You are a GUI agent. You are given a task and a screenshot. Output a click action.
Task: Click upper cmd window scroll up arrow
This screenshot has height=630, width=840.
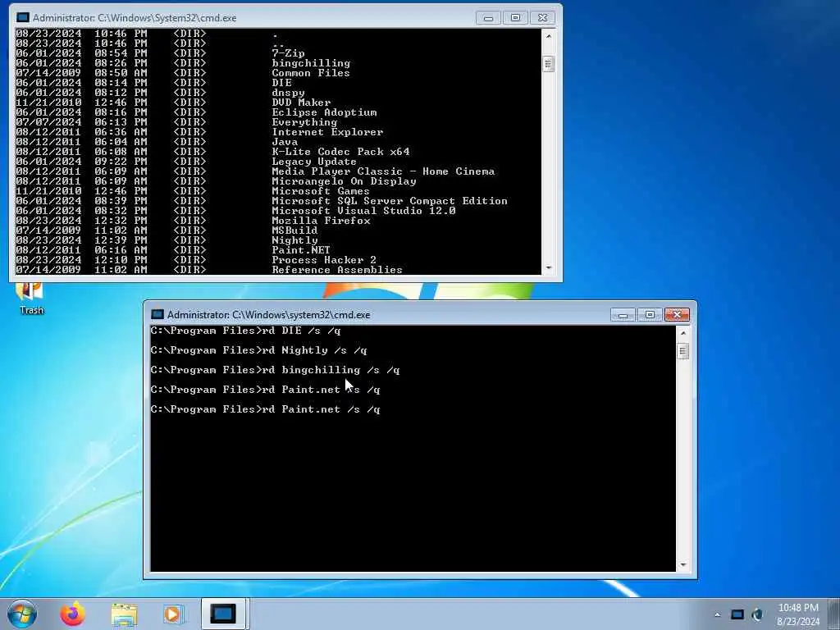point(548,36)
